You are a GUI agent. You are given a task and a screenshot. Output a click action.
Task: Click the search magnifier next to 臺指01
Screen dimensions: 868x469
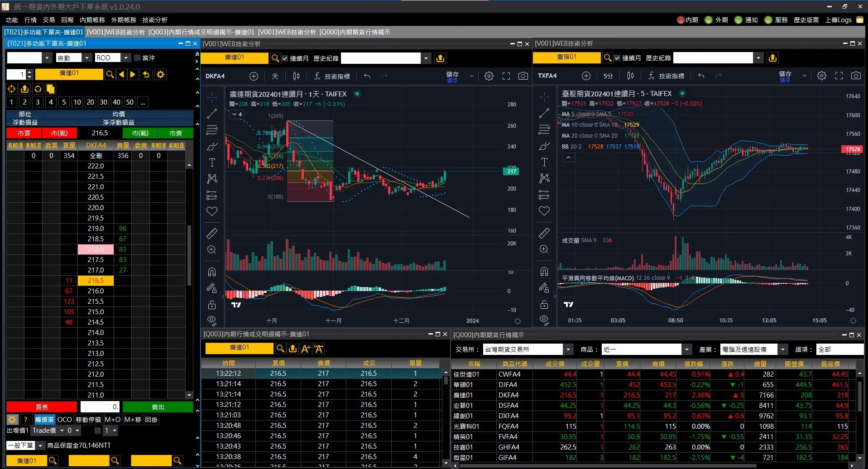pos(608,58)
